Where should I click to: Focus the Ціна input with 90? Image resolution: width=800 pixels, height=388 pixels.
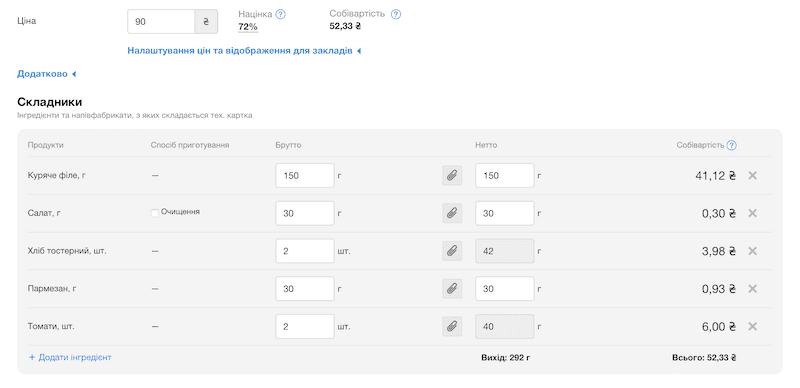click(161, 22)
